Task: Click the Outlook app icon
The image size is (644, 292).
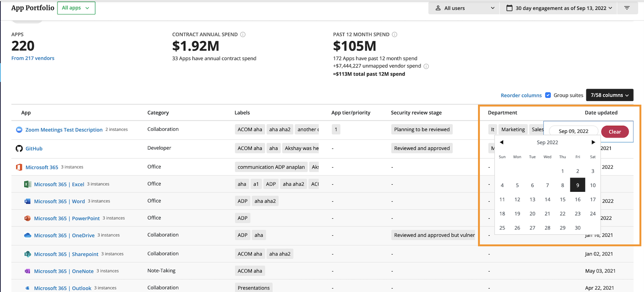Action: coord(28,288)
